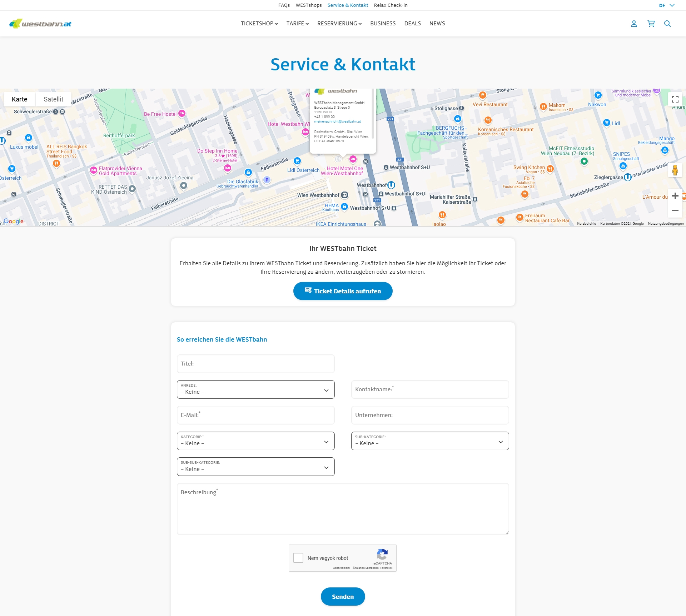
Task: Open the Kategorie dropdown
Action: [x=256, y=441]
